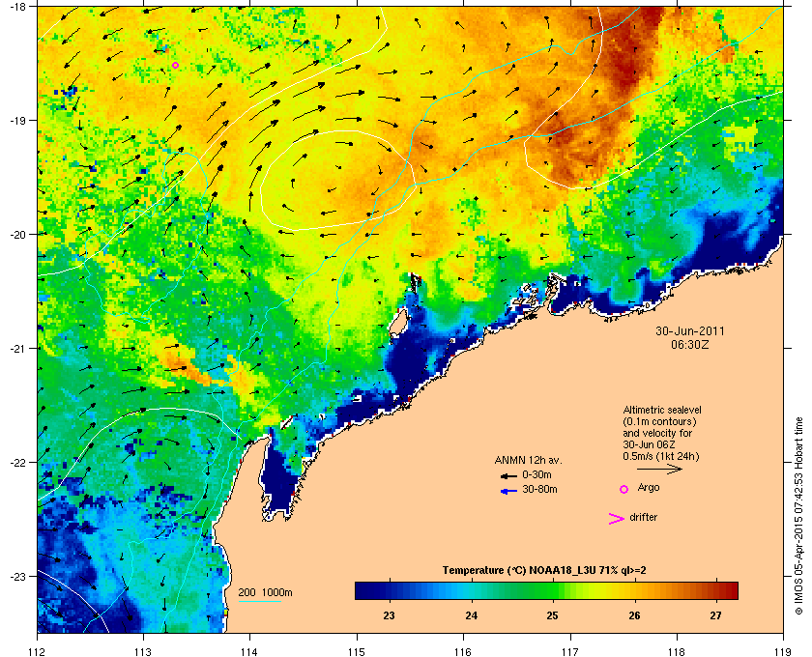Click the 23 tick label under the colorbar

coord(389,615)
